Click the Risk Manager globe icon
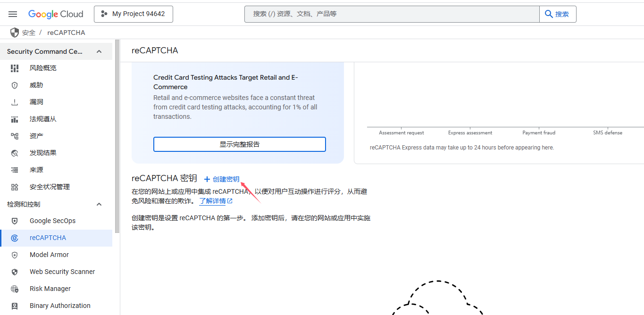 [x=15, y=289]
